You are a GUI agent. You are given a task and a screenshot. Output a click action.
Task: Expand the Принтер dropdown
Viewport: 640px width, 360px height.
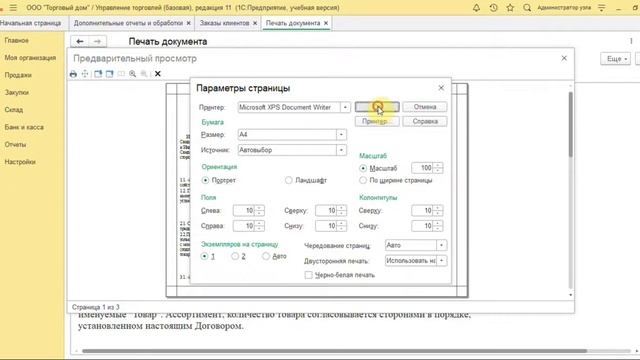tap(345, 107)
